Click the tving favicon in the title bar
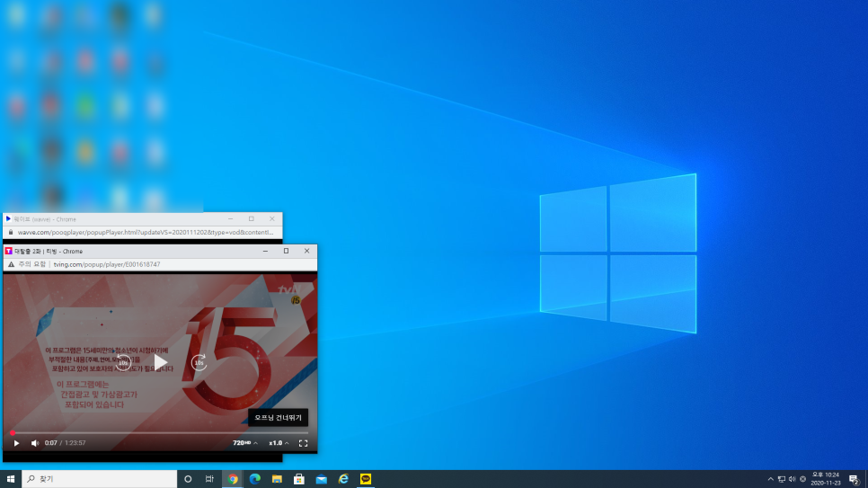The width and height of the screenshot is (868, 488). 8,251
